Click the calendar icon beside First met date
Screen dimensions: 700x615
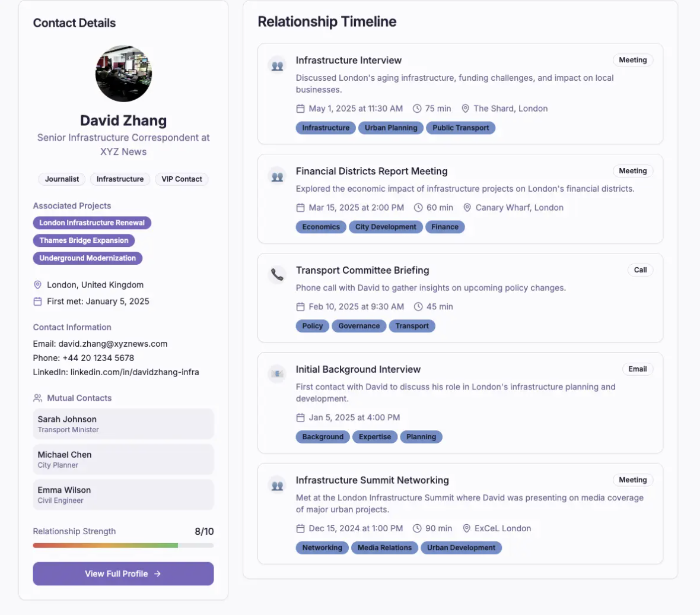click(x=38, y=302)
